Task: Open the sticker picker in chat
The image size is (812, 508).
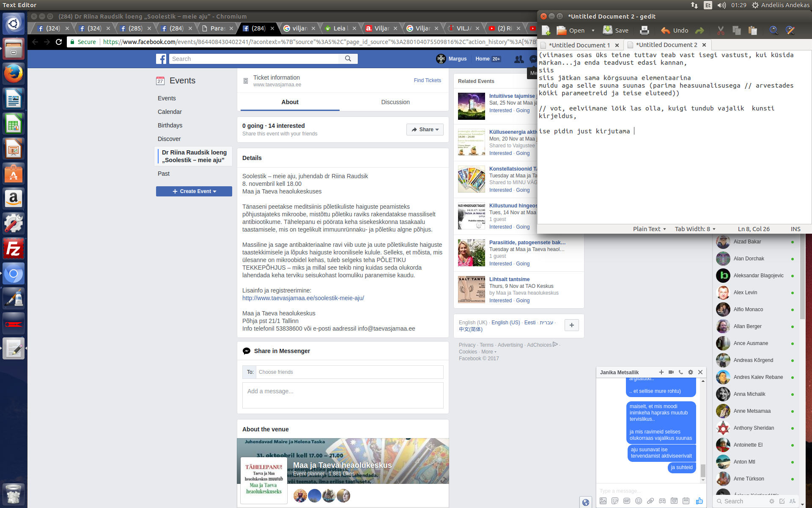Action: pyautogui.click(x=615, y=501)
